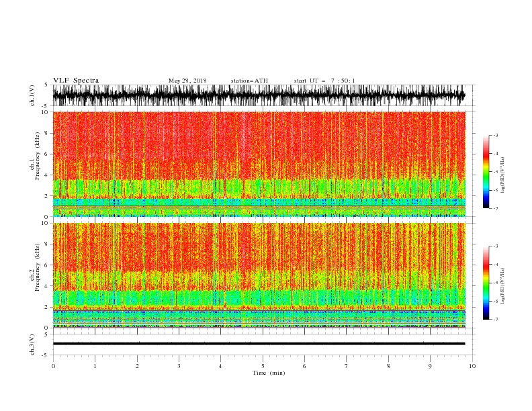The width and height of the screenshot is (532, 411).
Task: Click the "3" tick label on the time axis
Action: click(179, 366)
